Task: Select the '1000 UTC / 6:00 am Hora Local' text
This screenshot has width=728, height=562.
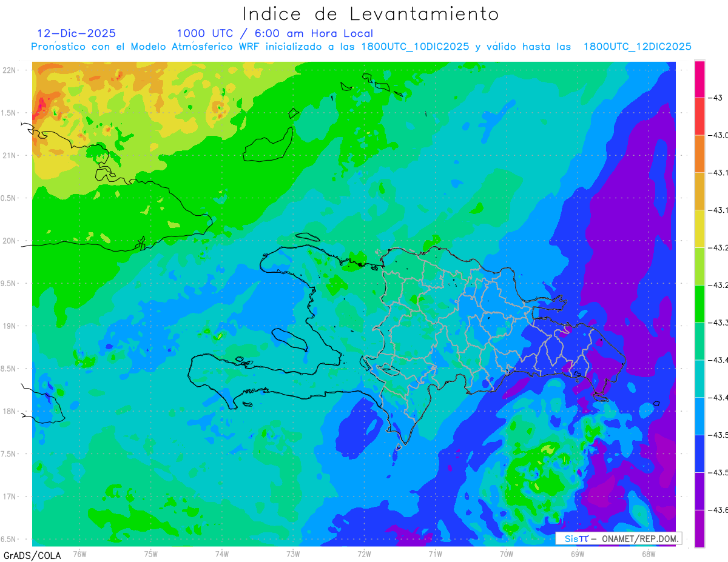Action: click(275, 33)
